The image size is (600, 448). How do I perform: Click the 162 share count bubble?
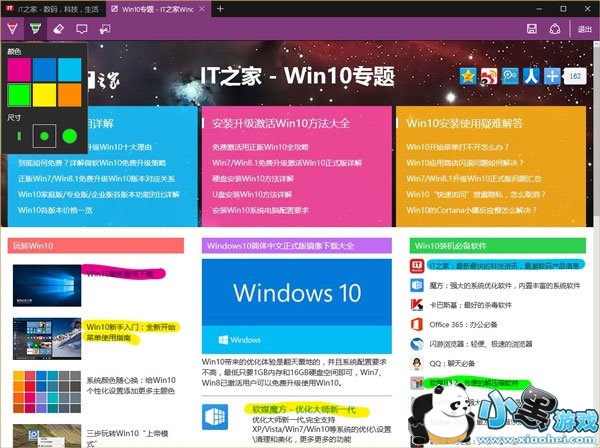click(575, 76)
